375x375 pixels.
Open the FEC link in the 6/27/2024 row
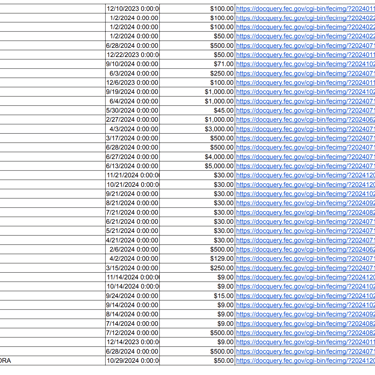(305, 157)
